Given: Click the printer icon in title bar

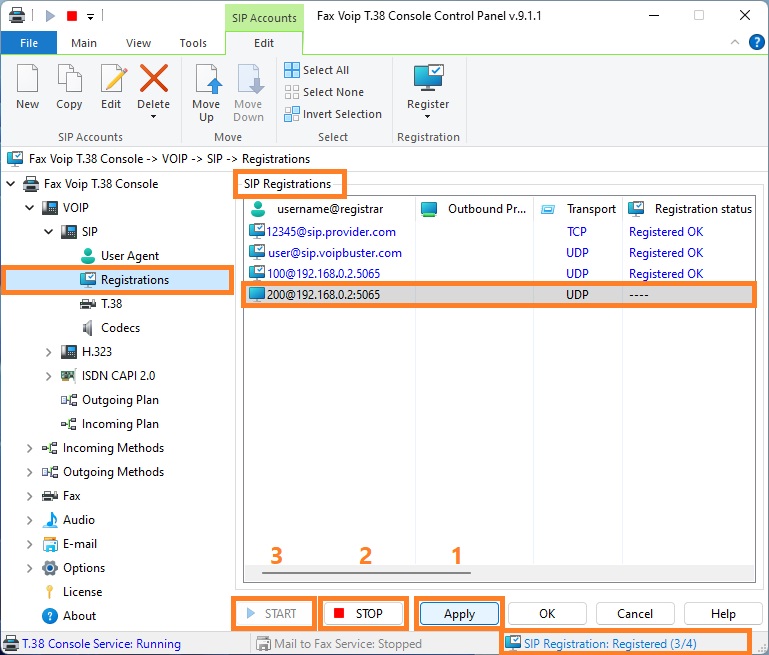Looking at the screenshot, I should pos(17,15).
